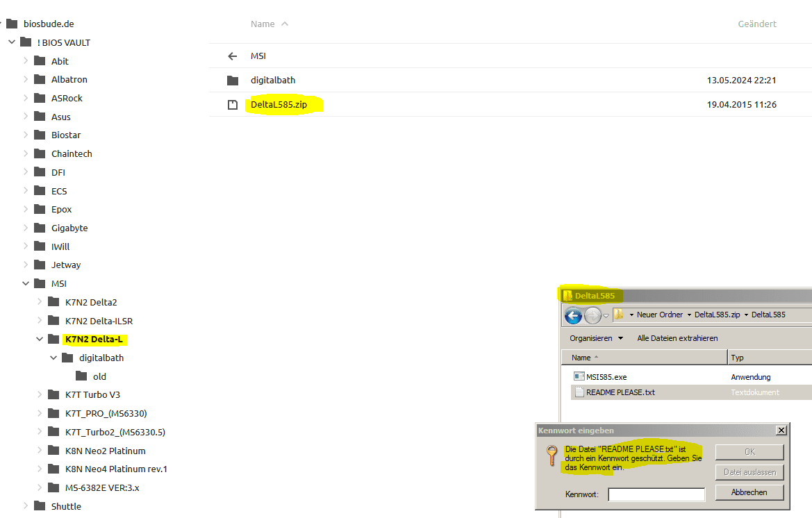Click the Albatron folder icon in tree
Viewport: 812px width, 518px height.
(x=40, y=79)
